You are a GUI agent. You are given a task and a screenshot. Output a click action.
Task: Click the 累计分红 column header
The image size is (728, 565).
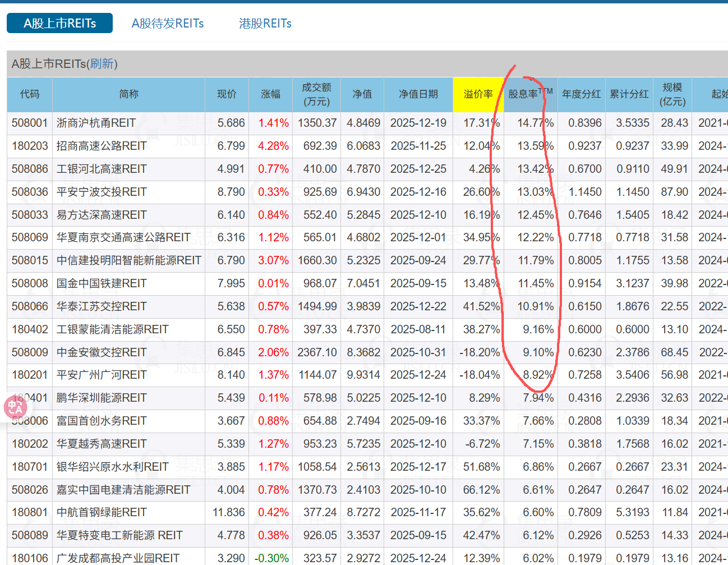tap(629, 94)
